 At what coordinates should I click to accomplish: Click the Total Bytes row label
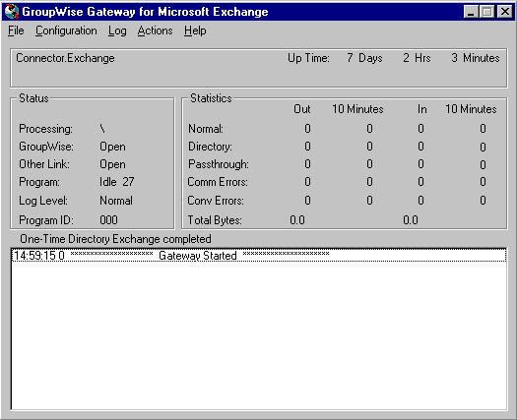pyautogui.click(x=215, y=220)
